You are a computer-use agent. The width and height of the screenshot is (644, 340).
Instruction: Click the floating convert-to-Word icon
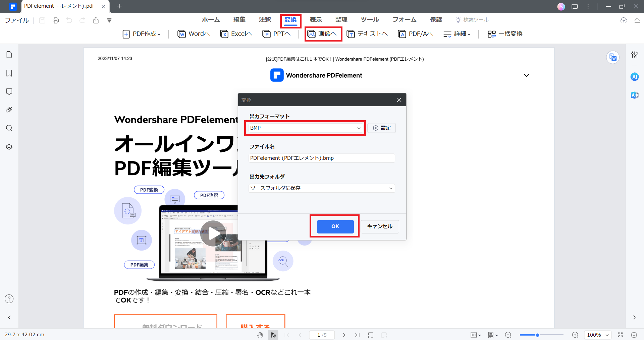coord(613,58)
